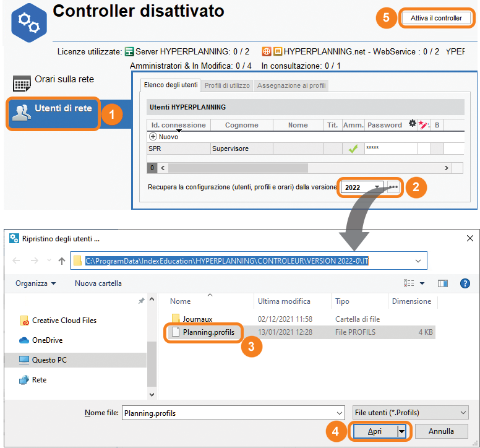Select the Planning.profils file
This screenshot has height=448, width=480.
pos(204,332)
